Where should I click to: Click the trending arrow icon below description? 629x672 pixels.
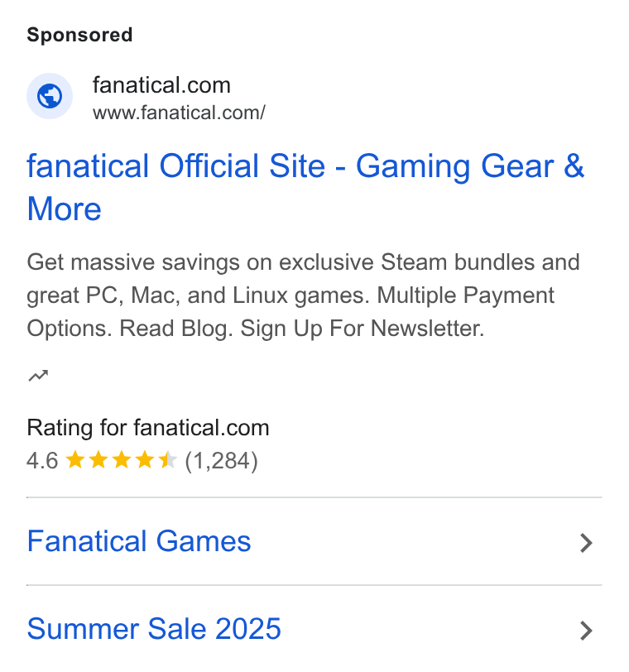pyautogui.click(x=39, y=376)
